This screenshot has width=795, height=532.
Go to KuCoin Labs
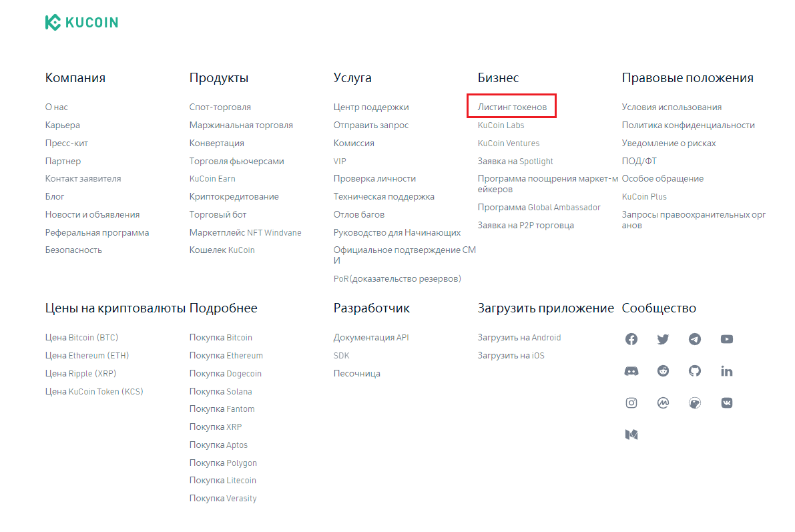[501, 125]
